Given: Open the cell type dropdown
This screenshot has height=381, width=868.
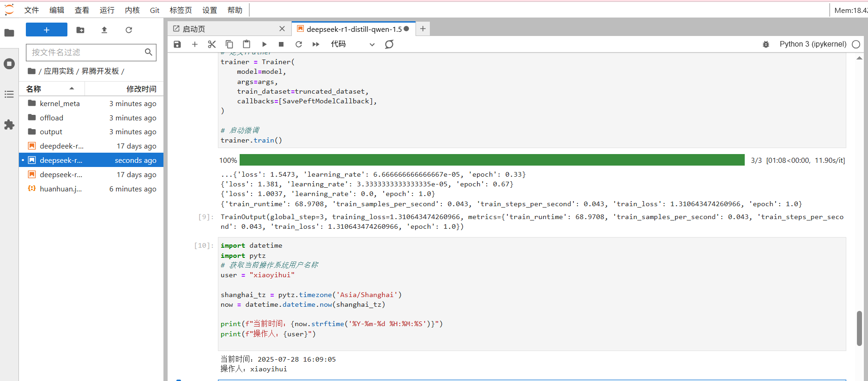Looking at the screenshot, I should tap(352, 44).
